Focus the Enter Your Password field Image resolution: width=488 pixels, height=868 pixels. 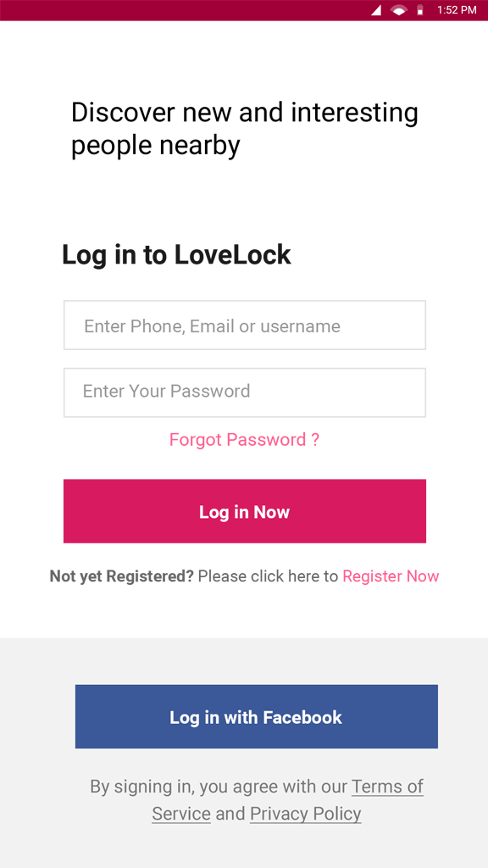[x=245, y=392]
